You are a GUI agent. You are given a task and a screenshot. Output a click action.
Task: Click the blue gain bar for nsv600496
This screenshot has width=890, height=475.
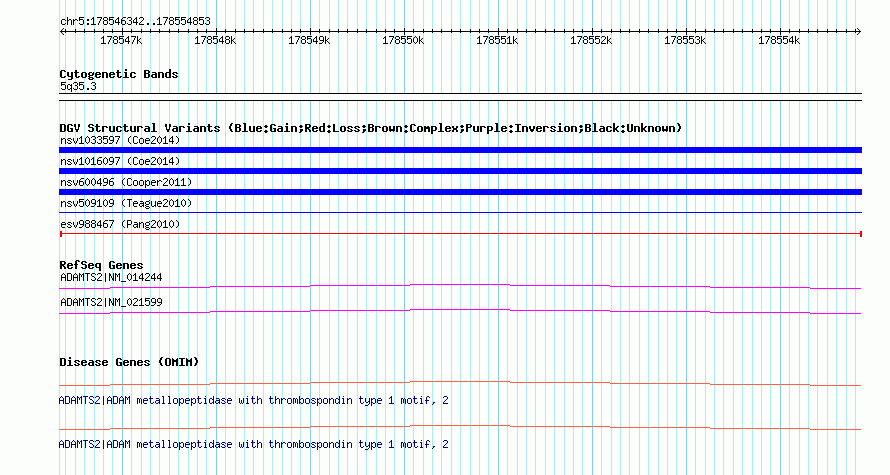coord(460,192)
